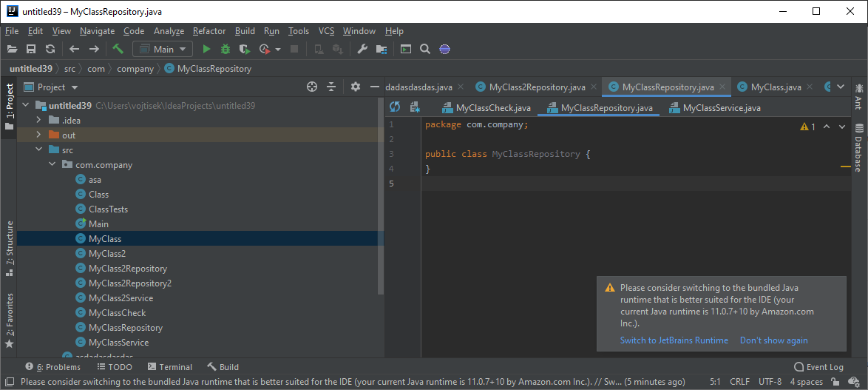Build project with the green hammer icon
Viewport: 868px width, 390px height.
pos(118,50)
